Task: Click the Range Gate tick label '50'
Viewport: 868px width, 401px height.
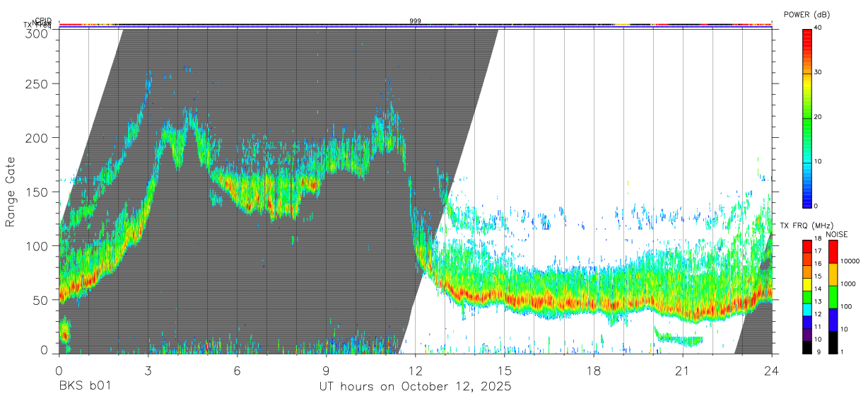Action: pos(42,300)
